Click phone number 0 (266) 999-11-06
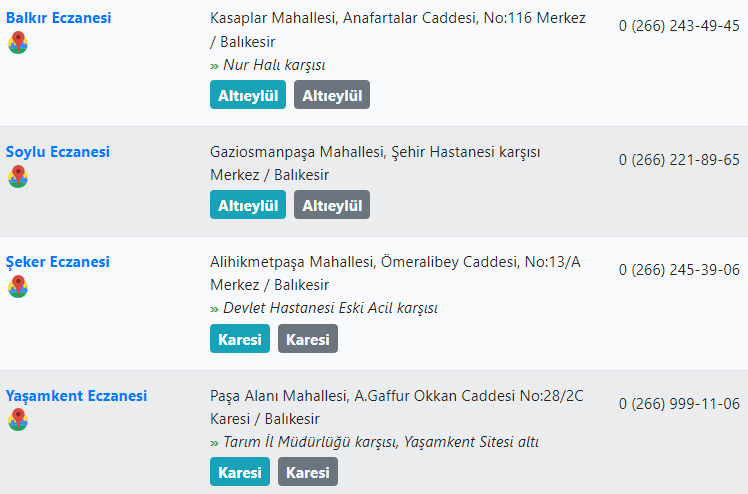 click(x=679, y=404)
